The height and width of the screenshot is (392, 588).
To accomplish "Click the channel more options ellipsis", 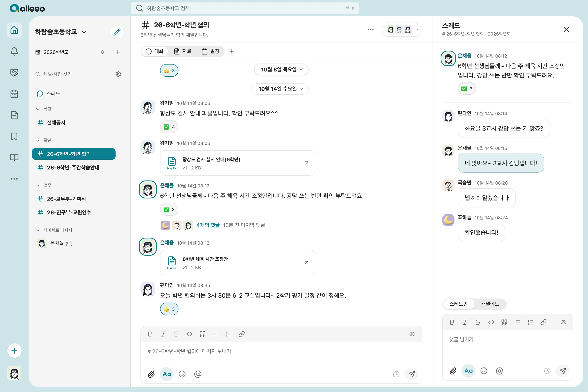I will (x=371, y=29).
